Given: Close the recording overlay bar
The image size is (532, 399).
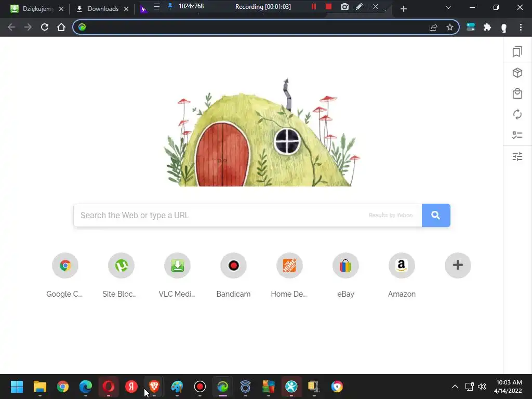Looking at the screenshot, I should point(375,6).
